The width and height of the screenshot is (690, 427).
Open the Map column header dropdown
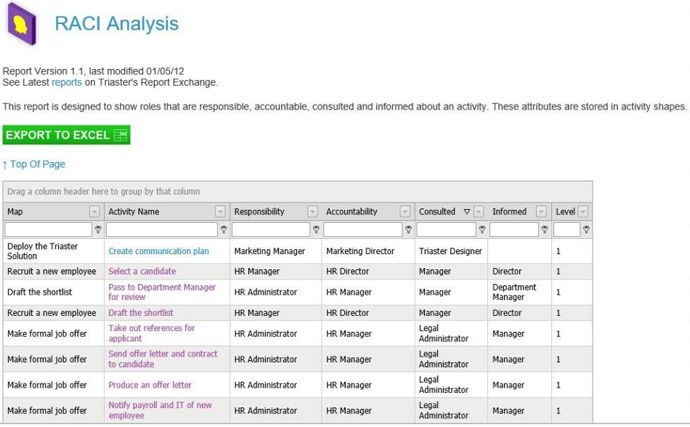pos(95,212)
